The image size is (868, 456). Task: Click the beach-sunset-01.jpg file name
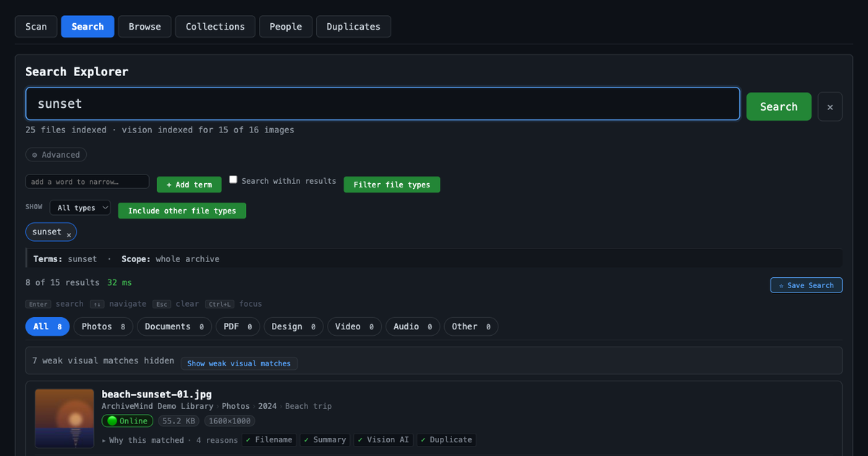(157, 394)
